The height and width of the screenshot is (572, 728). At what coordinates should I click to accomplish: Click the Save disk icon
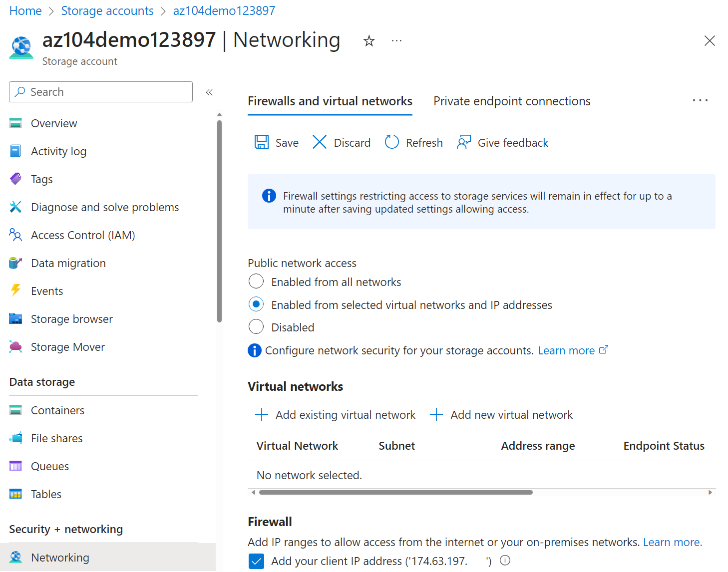[262, 142]
